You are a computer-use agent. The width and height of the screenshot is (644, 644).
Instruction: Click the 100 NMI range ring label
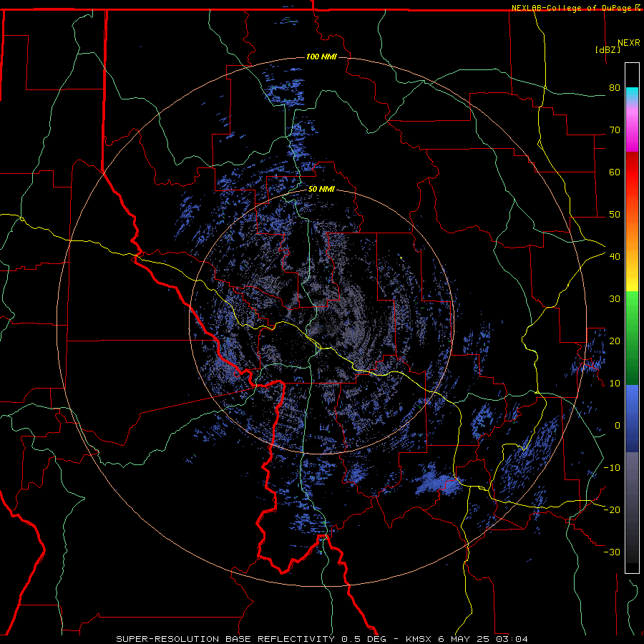pyautogui.click(x=321, y=57)
